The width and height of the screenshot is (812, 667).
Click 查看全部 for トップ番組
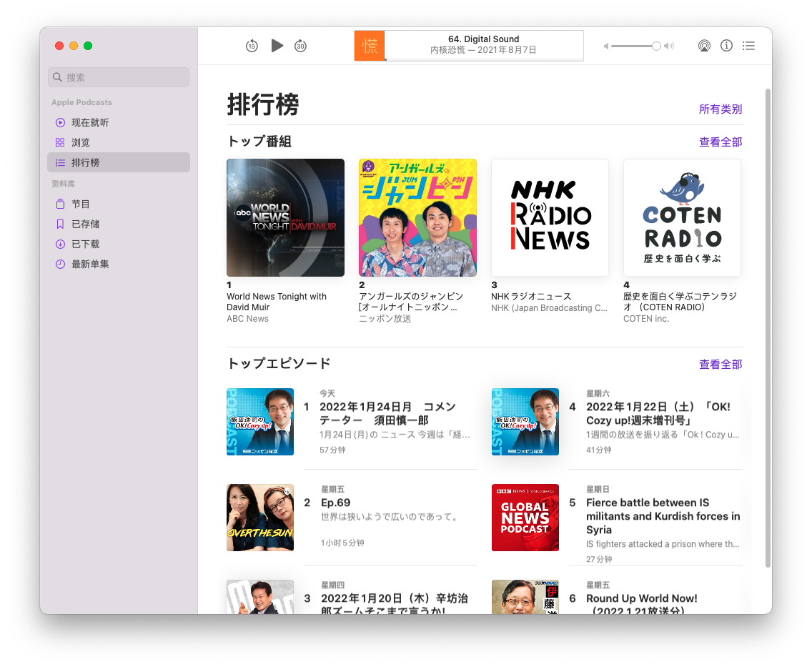coord(721,142)
